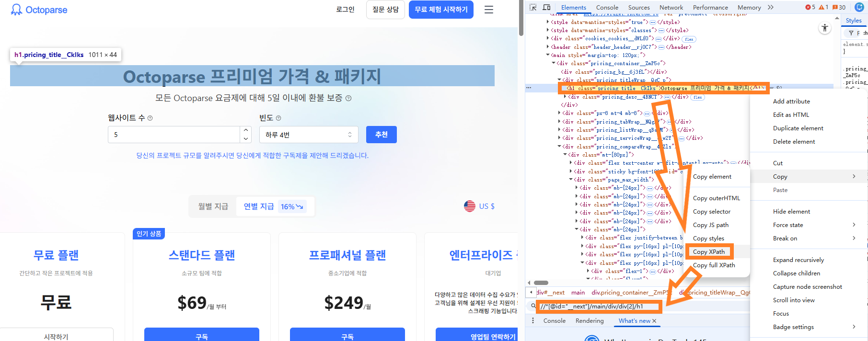Open the frequency dropdown showing 하루 4번
Viewport: 868px width, 341px height.
[309, 135]
